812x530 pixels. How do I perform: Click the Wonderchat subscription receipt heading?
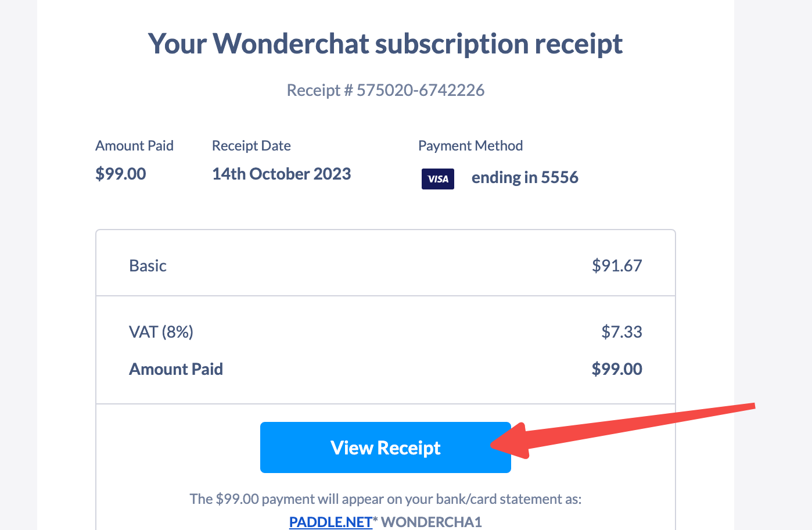[x=385, y=44]
